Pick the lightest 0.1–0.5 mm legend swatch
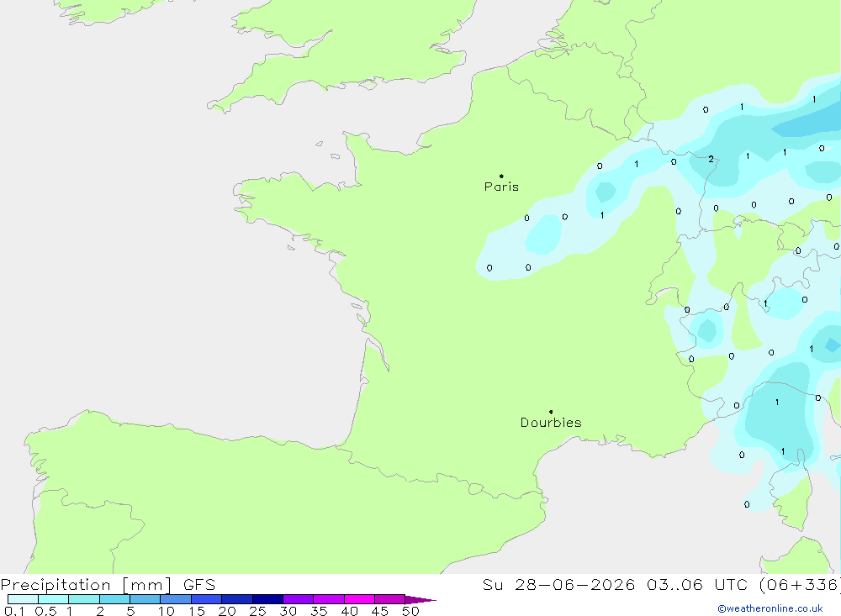The image size is (841, 616). tap(23, 599)
